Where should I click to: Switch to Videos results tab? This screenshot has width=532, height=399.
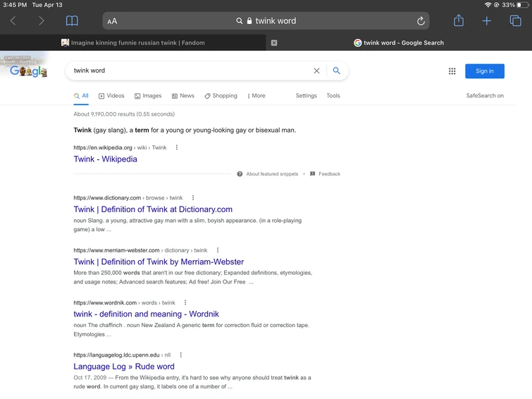click(x=111, y=96)
